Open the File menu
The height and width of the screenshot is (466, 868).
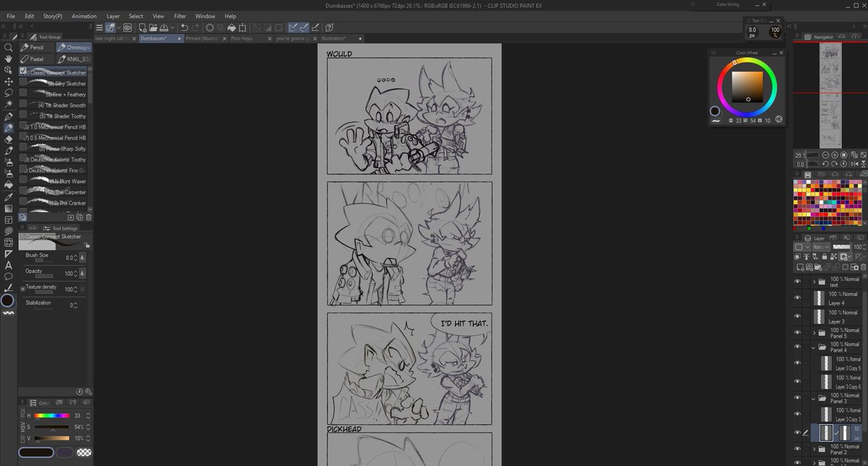(11, 15)
